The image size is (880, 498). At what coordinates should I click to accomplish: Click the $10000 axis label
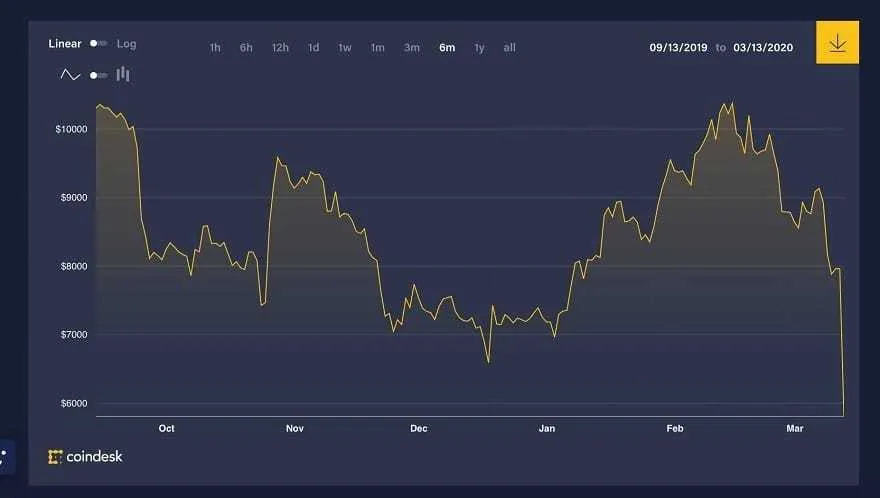pos(71,129)
